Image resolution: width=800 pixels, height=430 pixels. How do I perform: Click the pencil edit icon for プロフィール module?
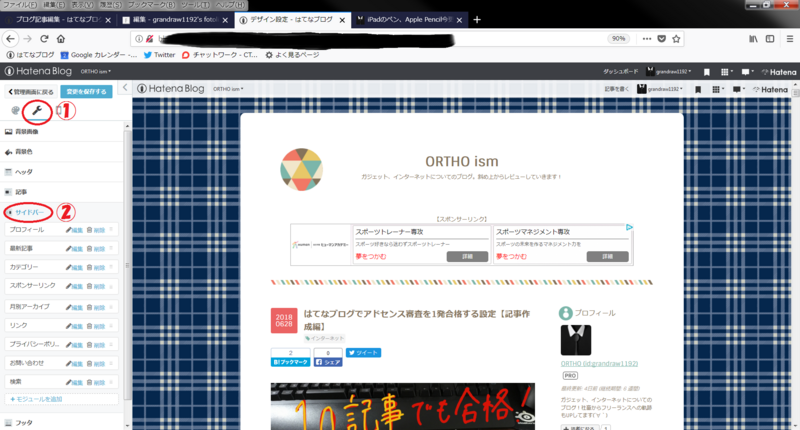[x=74, y=230]
